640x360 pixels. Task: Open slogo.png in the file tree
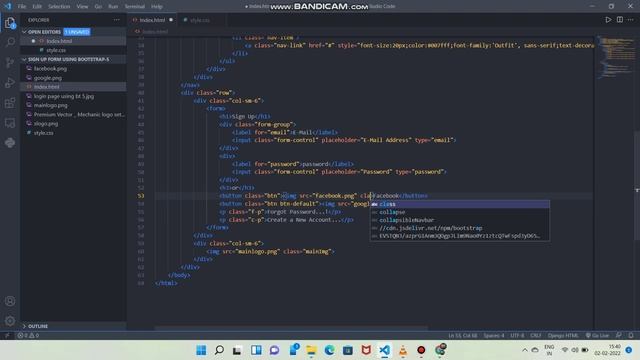tap(73, 124)
